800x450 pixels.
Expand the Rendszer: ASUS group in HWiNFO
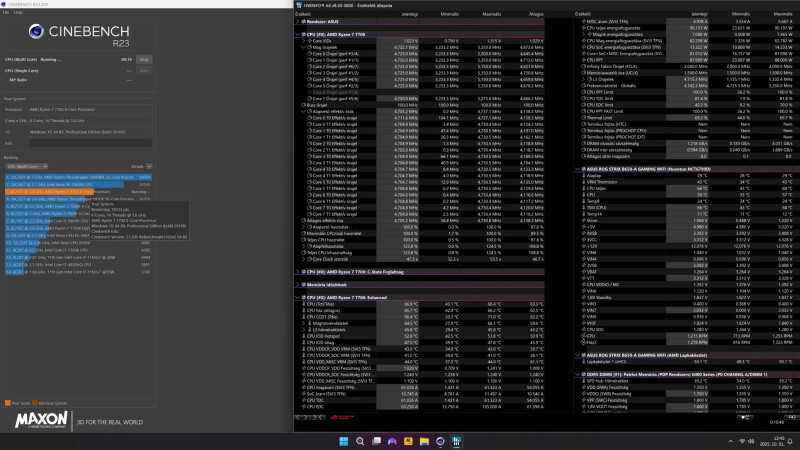coord(298,22)
